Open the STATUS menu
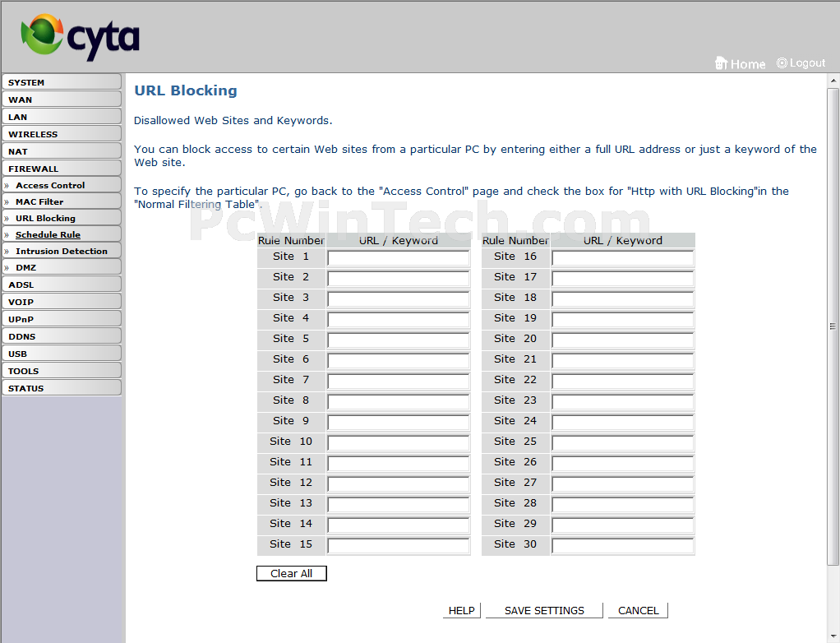This screenshot has height=643, width=840. tap(62, 388)
